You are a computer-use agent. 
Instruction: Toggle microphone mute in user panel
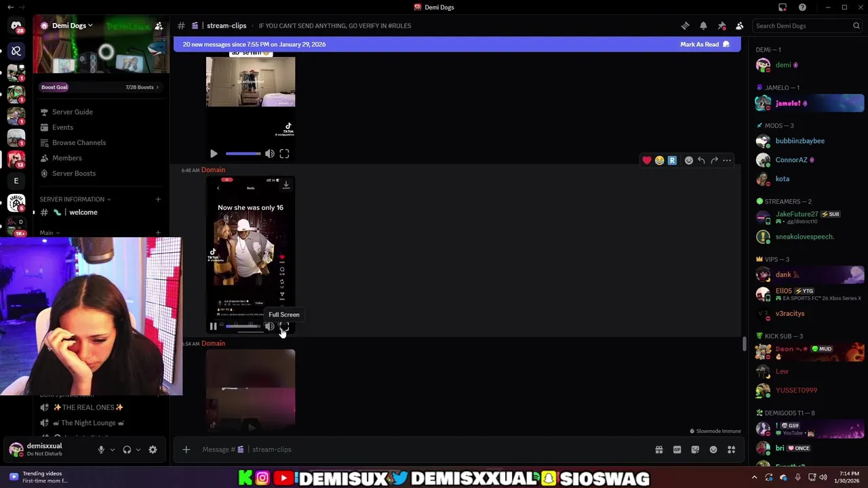[101, 449]
